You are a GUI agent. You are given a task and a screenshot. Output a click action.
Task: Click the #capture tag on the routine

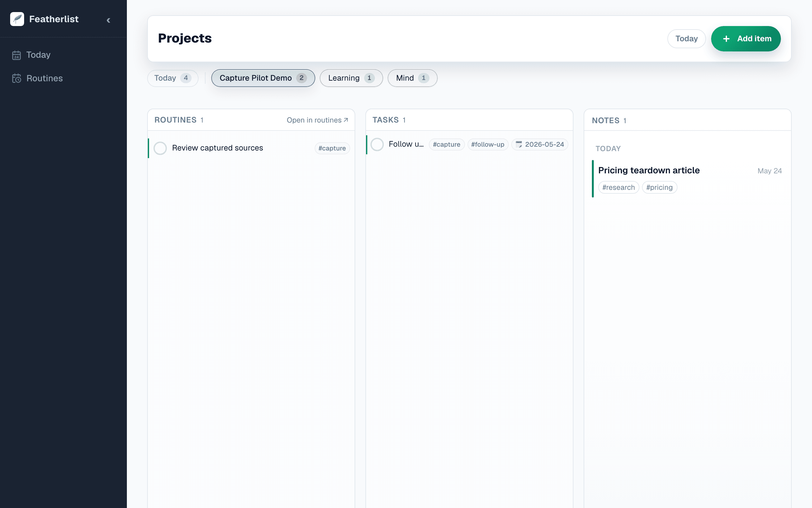[332, 148]
